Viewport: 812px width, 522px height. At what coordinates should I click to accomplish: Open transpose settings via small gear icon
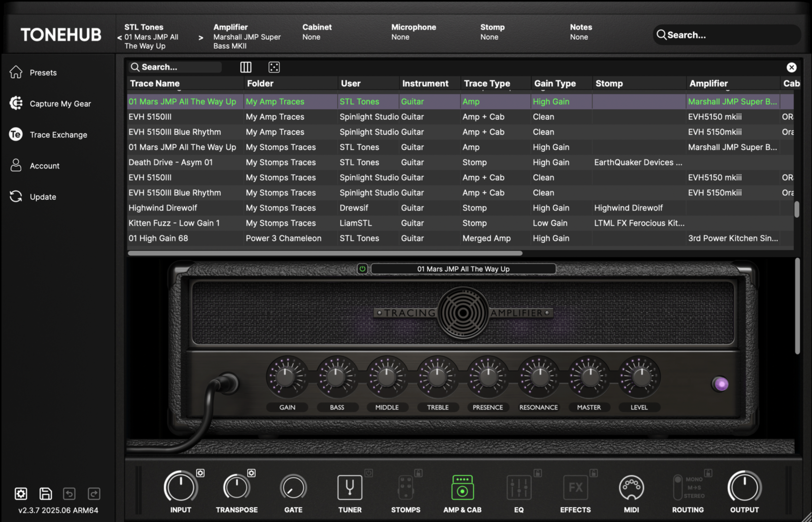(252, 473)
